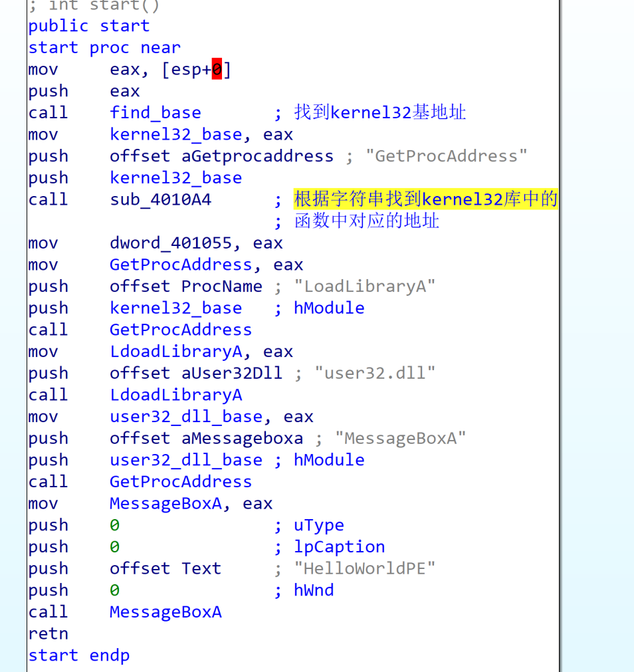Select the find-kernel32-base-address Chinese comment
Image resolution: width=634 pixels, height=672 pixels.
pos(380,113)
